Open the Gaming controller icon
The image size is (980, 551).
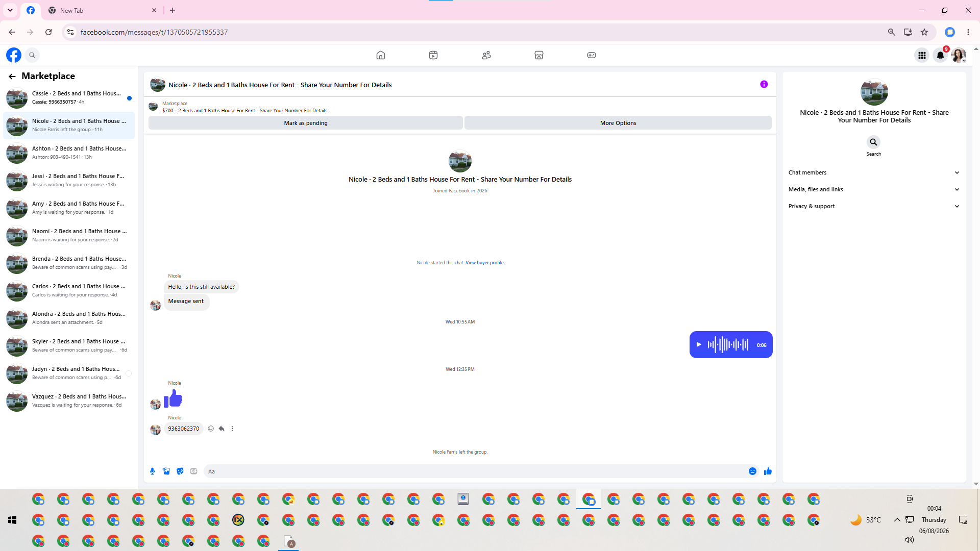(x=592, y=55)
